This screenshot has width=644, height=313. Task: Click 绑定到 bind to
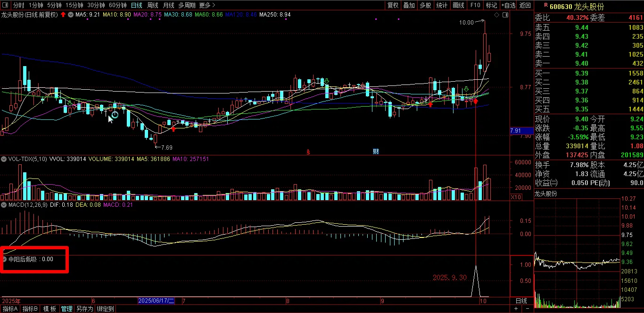(105, 309)
